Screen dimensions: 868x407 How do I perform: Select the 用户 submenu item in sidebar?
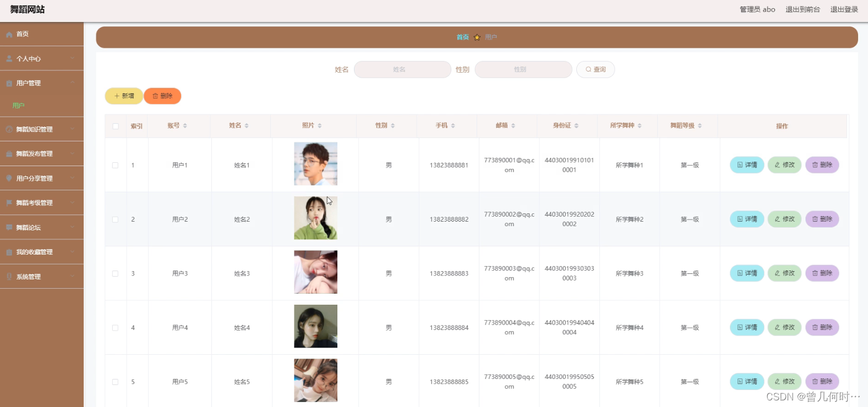42,106
